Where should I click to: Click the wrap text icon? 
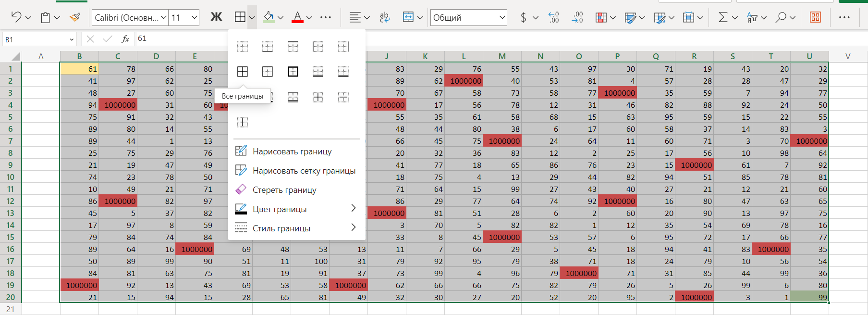(384, 18)
